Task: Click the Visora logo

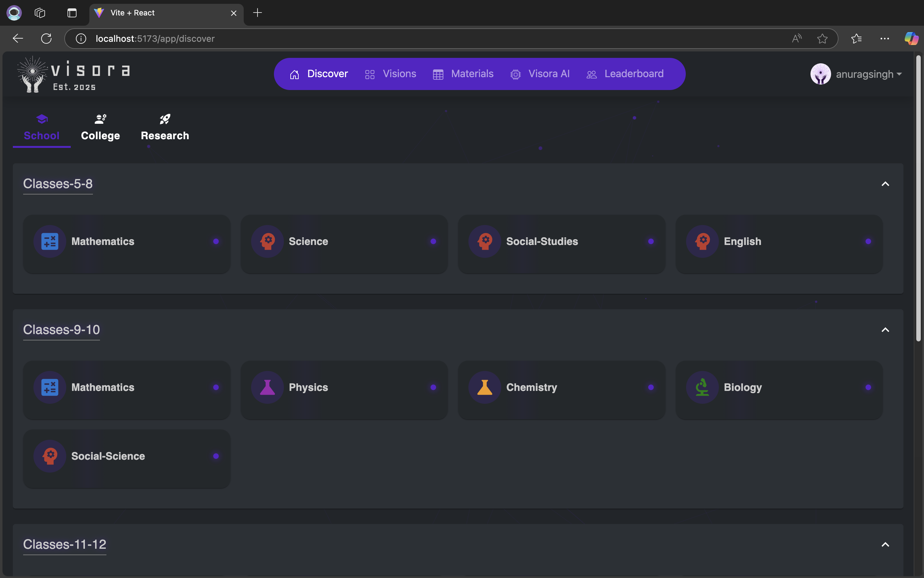Action: point(73,74)
